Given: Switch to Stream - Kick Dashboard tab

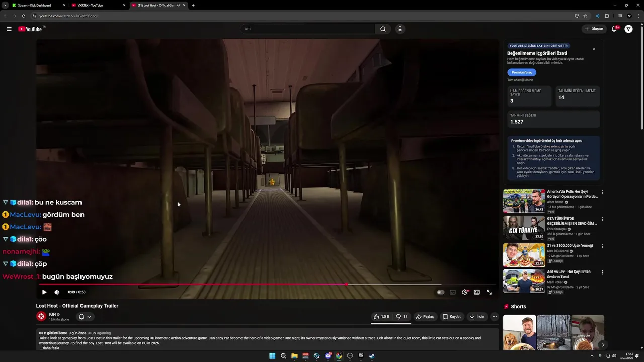Looking at the screenshot, I should 39,5.
